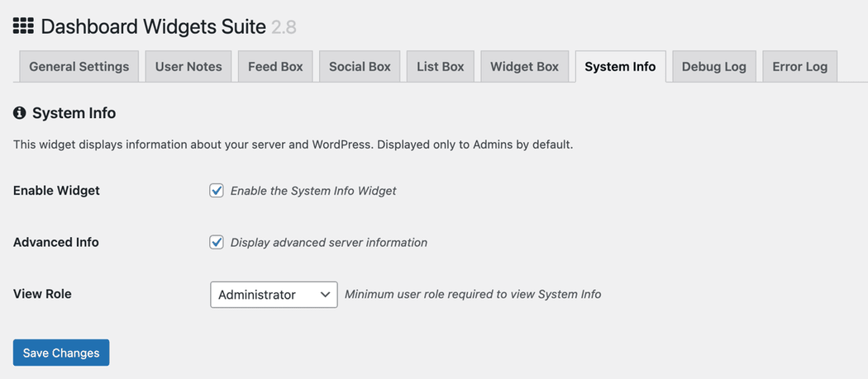The image size is (868, 379).
Task: Open the Error Log tab
Action: tap(800, 67)
